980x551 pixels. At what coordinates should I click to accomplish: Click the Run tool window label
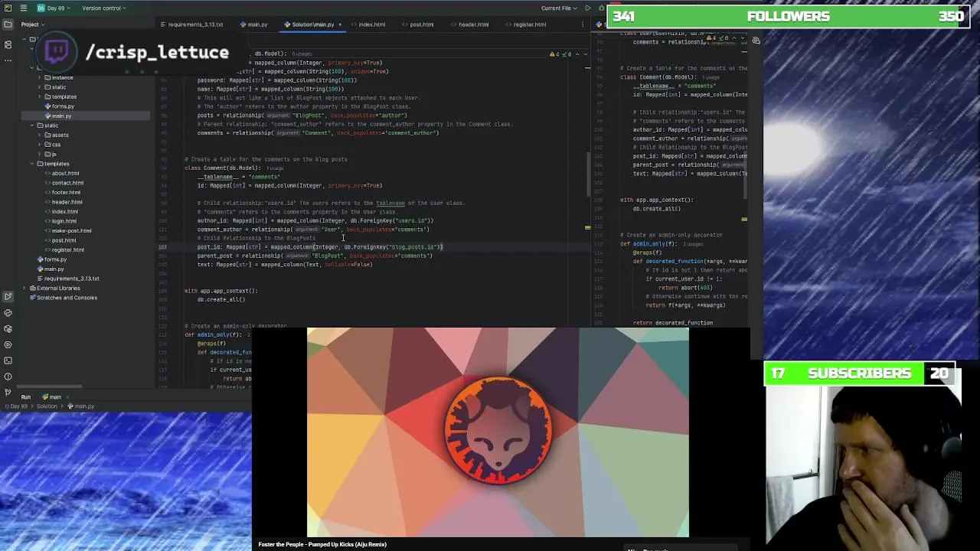[26, 397]
